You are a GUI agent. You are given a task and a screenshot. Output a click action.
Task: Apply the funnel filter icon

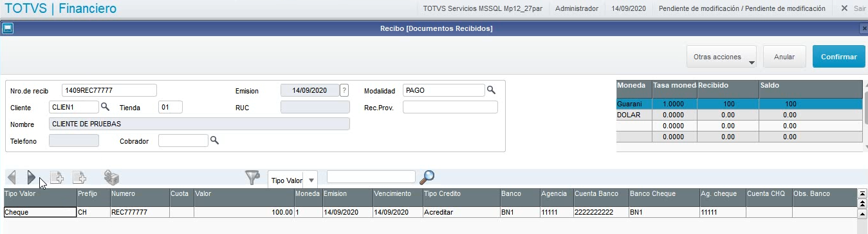(x=253, y=178)
